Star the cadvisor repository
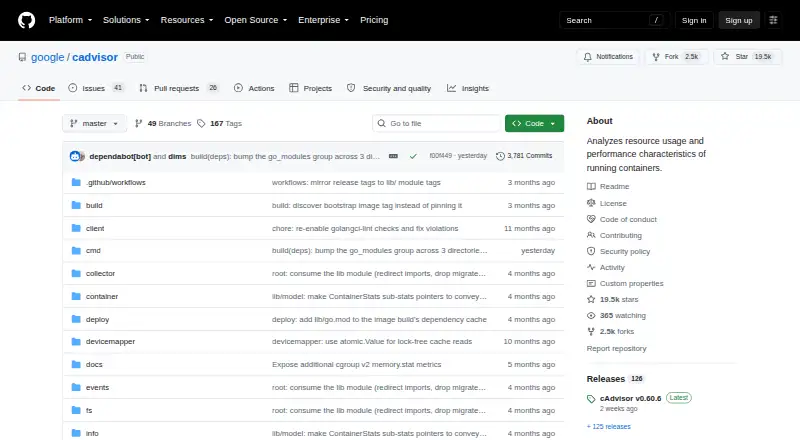This screenshot has width=800, height=440. (x=747, y=57)
